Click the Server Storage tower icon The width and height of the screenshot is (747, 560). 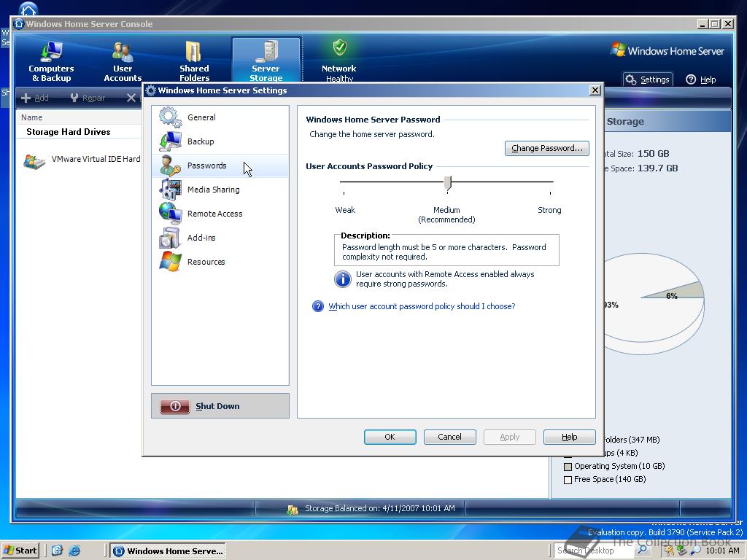click(267, 51)
